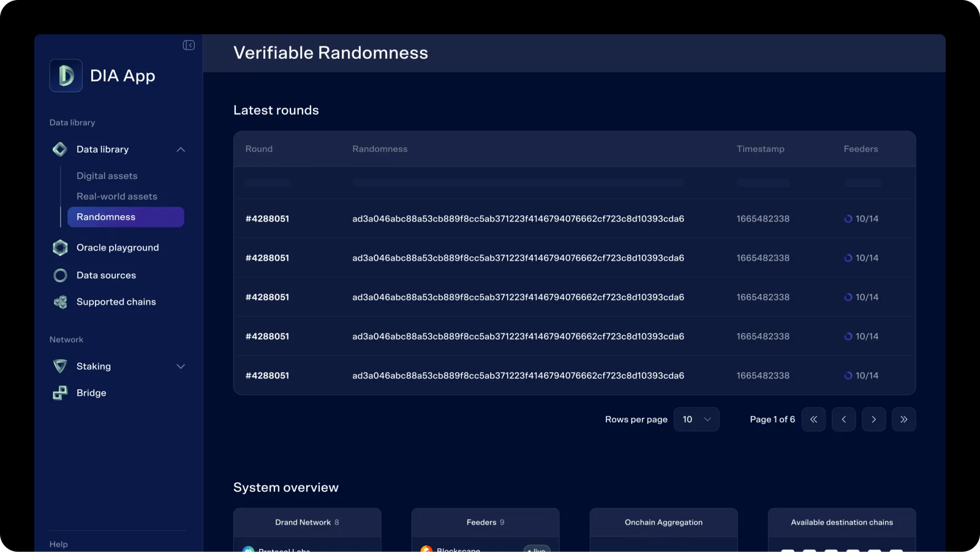Open Data sources page

[x=106, y=276]
